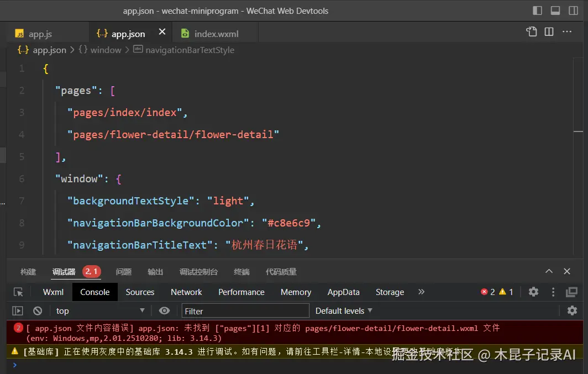
Task: Open the 调试控制台 panel tab
Action: (198, 272)
